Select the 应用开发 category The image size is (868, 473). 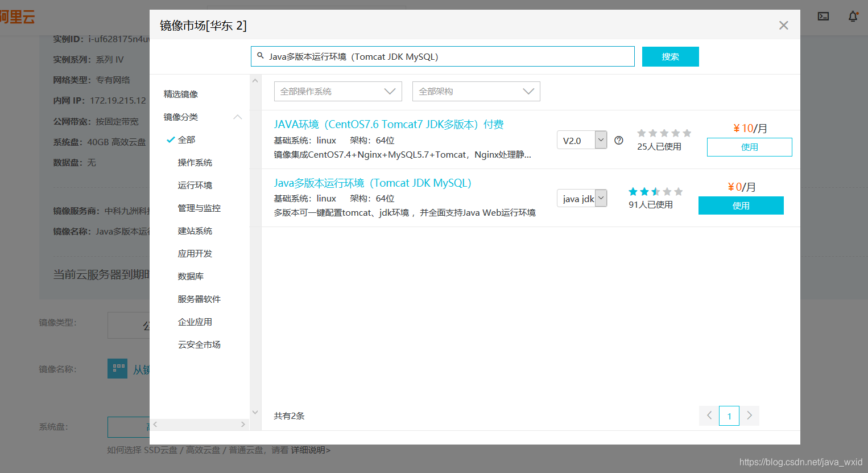(x=195, y=254)
